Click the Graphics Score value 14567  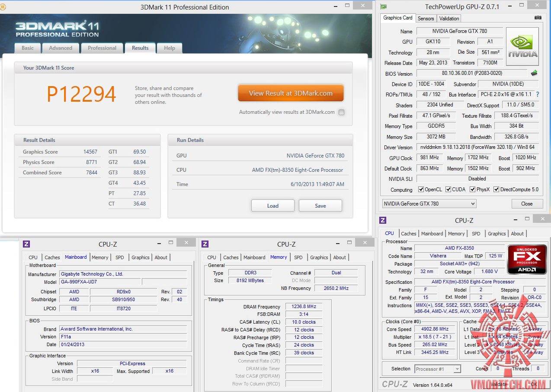click(90, 152)
